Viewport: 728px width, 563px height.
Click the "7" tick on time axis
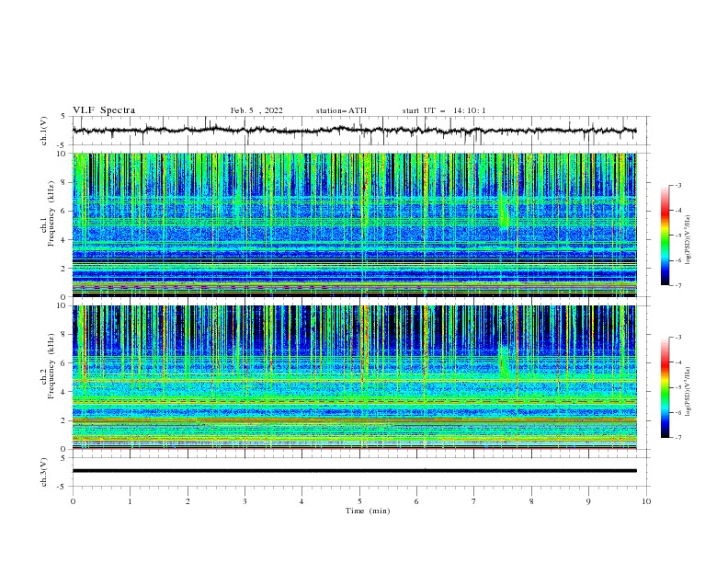tap(474, 501)
